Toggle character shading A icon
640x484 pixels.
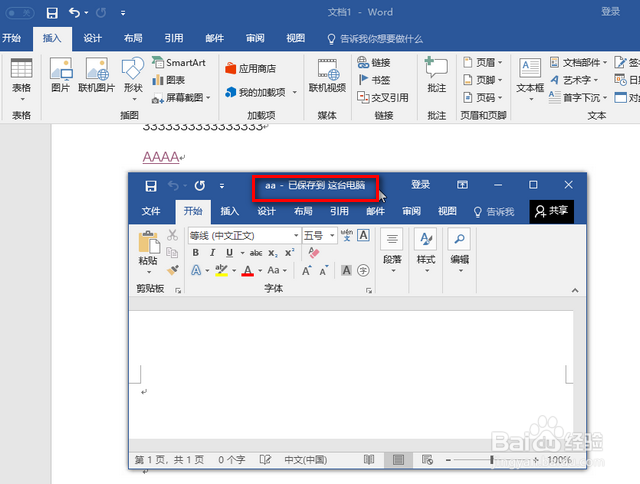point(346,270)
